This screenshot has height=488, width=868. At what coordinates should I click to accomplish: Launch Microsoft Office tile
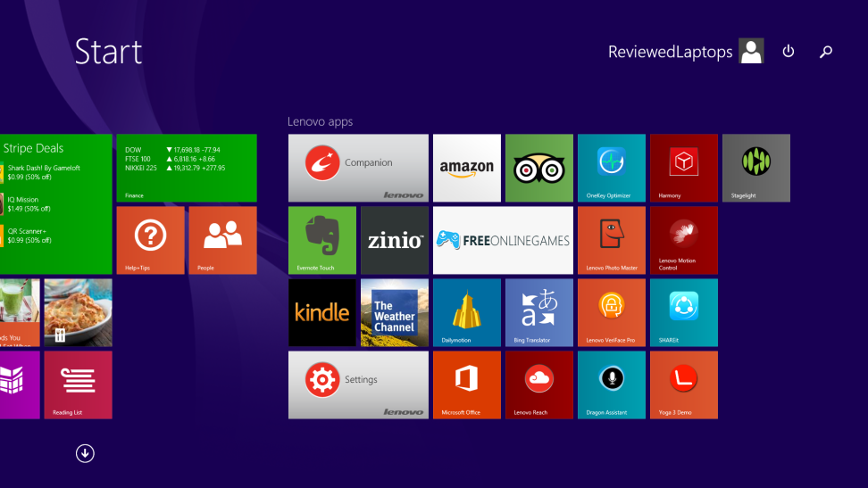467,385
